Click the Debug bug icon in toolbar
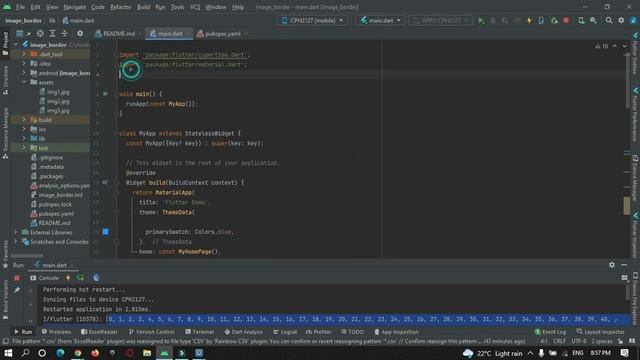The width and height of the screenshot is (640, 360). click(493, 20)
